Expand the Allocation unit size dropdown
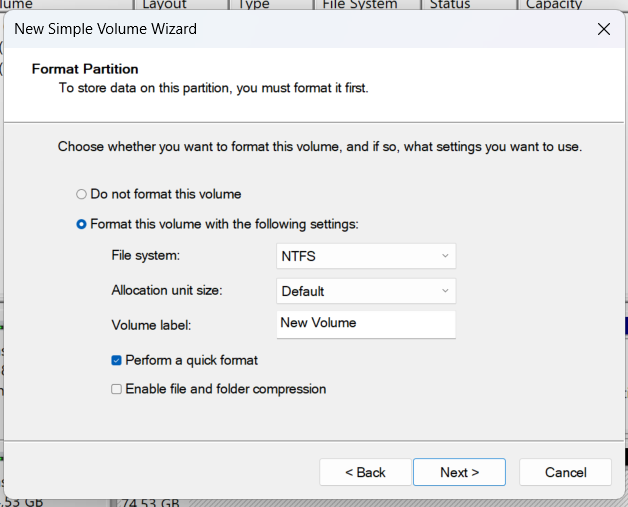 (x=366, y=291)
